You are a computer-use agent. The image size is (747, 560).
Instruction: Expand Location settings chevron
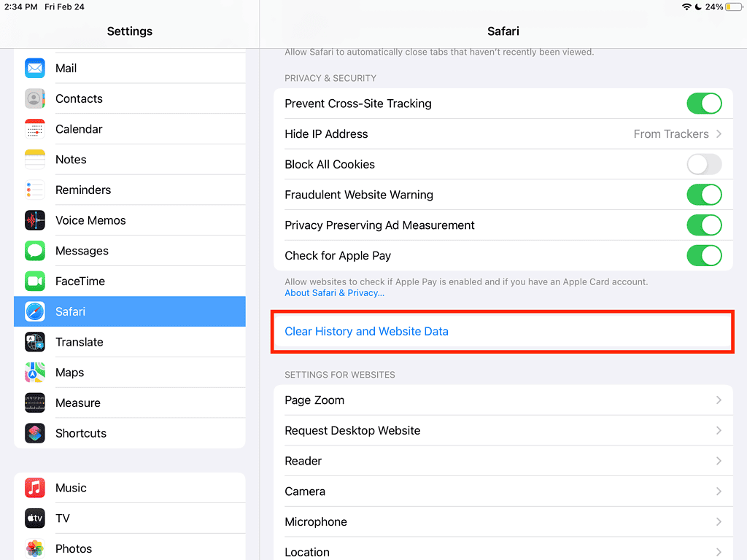[719, 553]
